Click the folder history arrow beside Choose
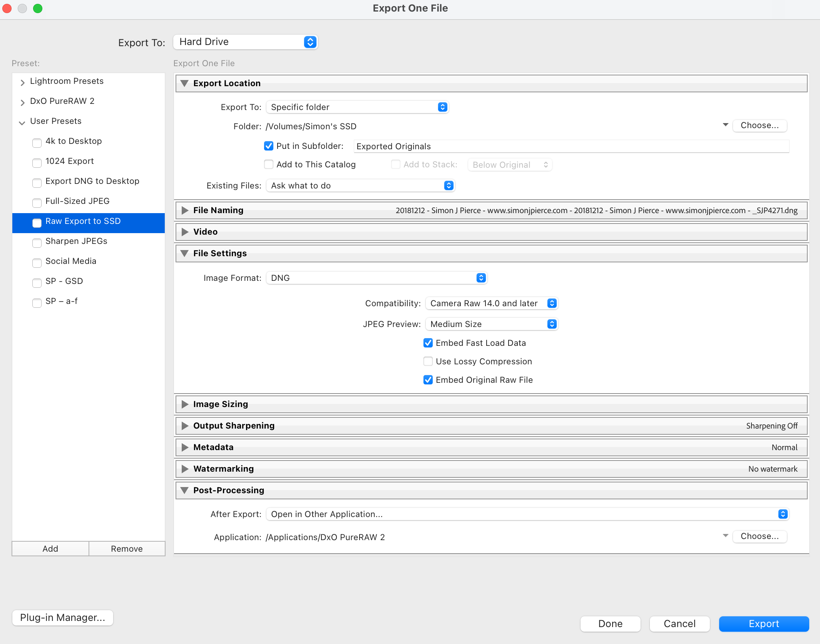The height and width of the screenshot is (644, 820). tap(725, 125)
